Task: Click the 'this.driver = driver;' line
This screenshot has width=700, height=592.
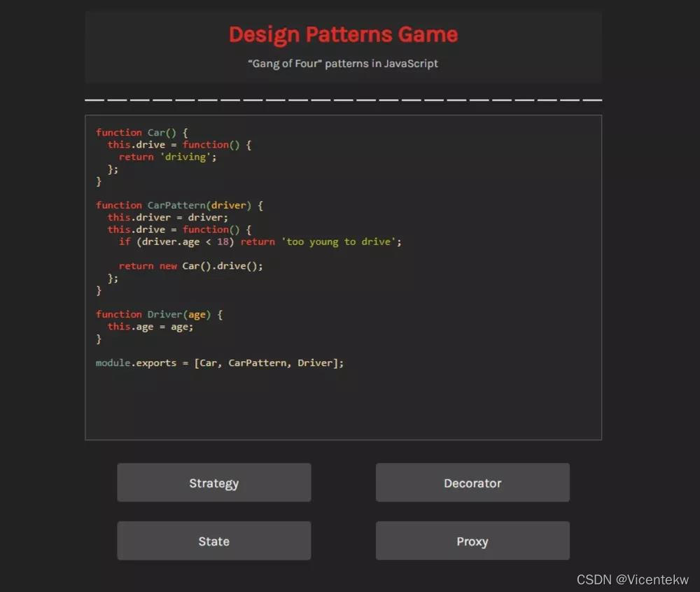Action: point(167,217)
